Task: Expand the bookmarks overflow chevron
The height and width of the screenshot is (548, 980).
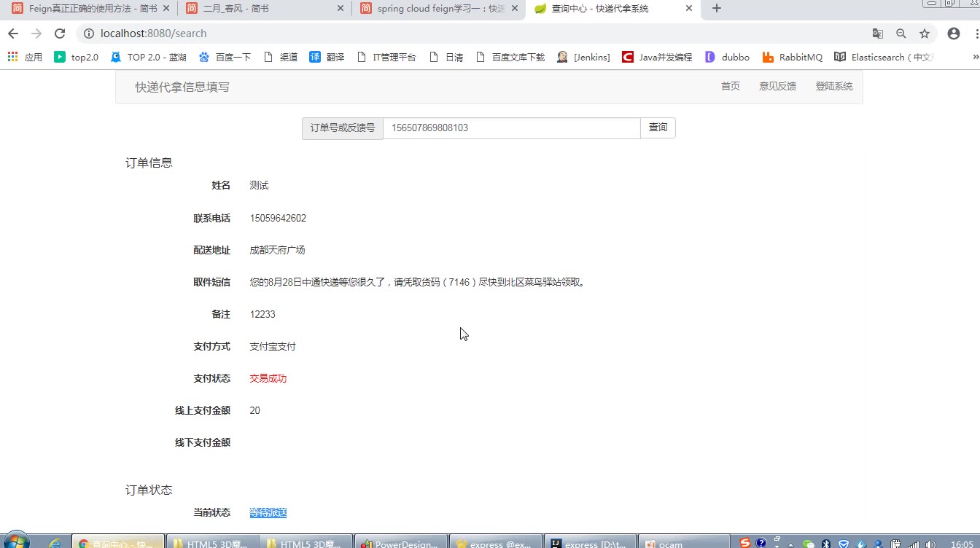Action: (976, 57)
